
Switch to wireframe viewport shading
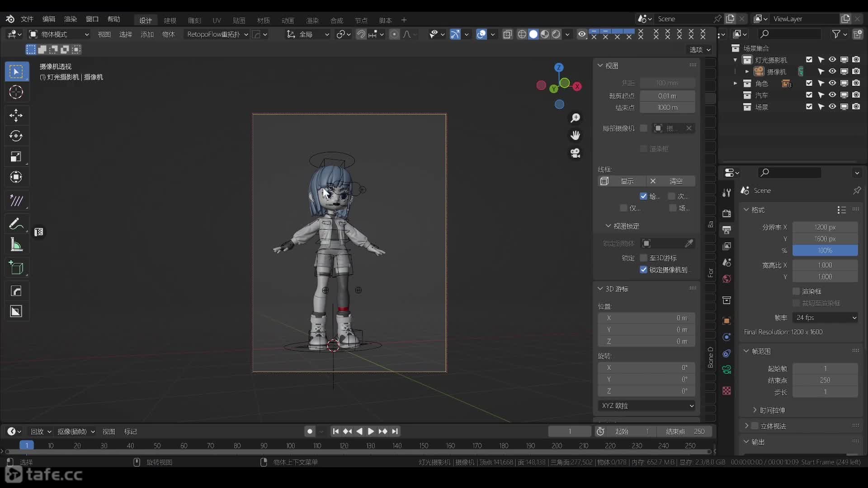coord(522,34)
